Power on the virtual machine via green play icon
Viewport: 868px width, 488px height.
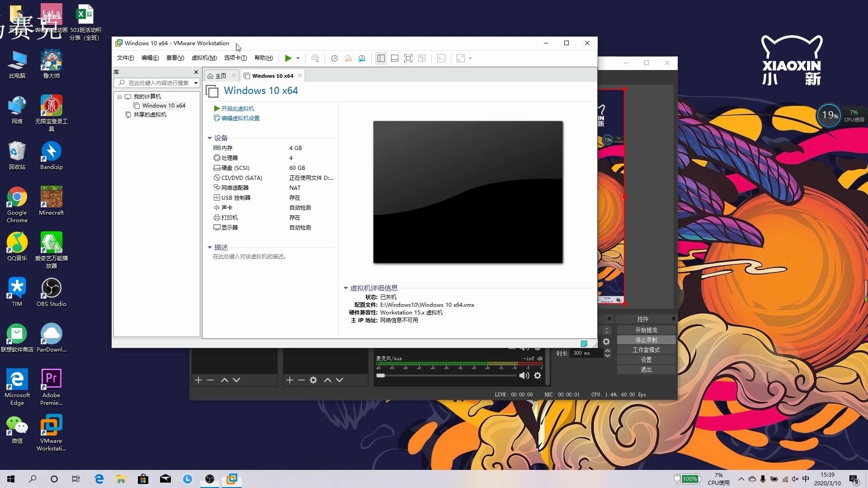tap(289, 58)
